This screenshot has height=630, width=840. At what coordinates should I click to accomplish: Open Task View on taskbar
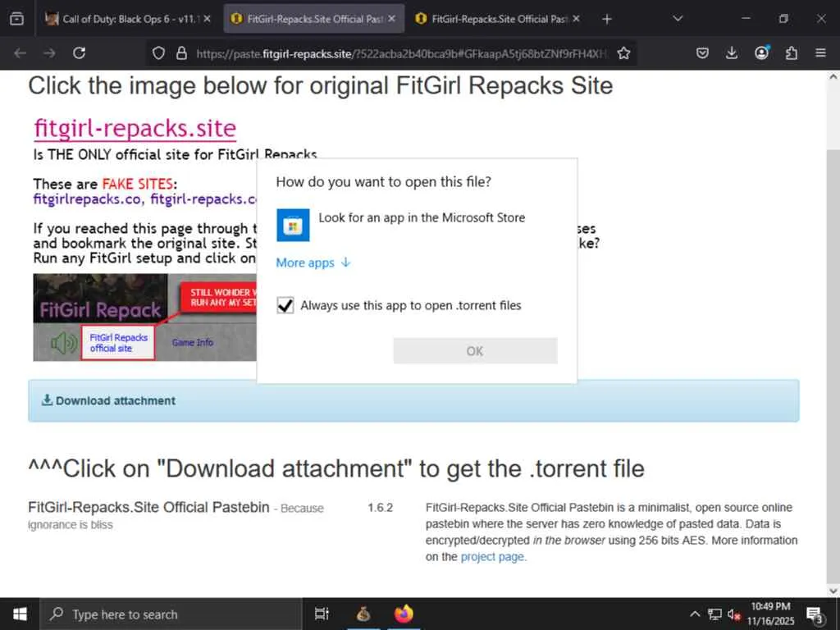tap(322, 614)
